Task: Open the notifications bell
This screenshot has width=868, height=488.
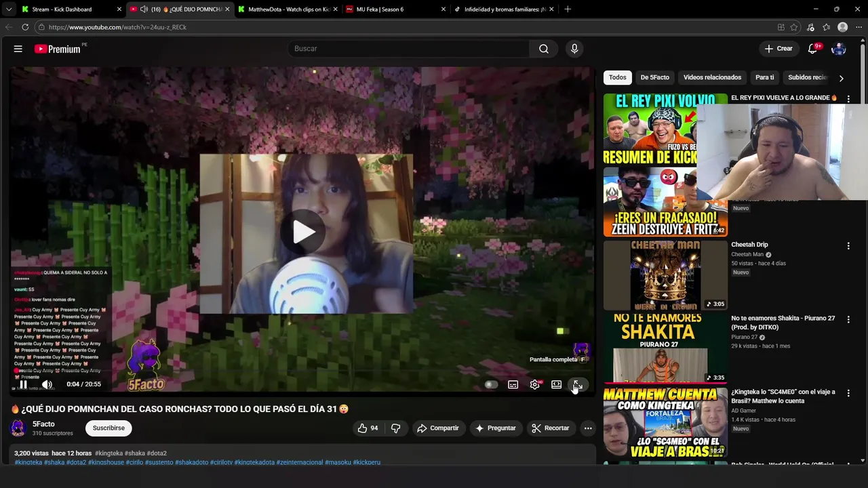Action: (812, 49)
